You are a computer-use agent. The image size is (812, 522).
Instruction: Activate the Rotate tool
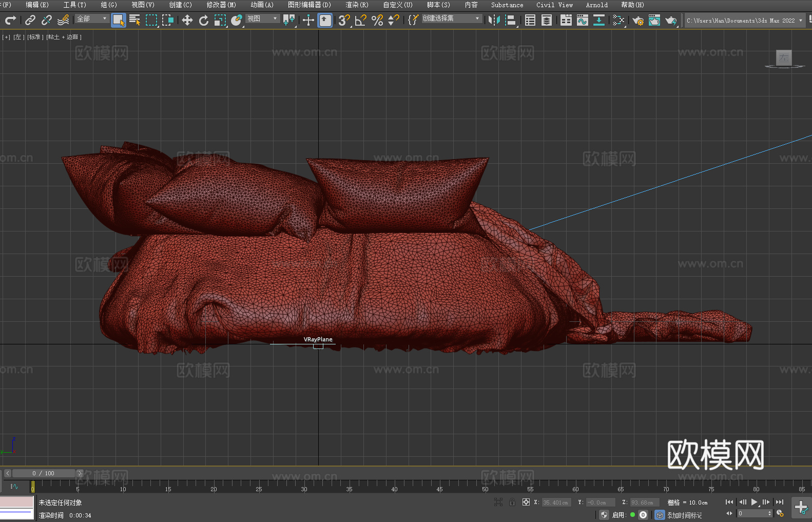coord(204,20)
